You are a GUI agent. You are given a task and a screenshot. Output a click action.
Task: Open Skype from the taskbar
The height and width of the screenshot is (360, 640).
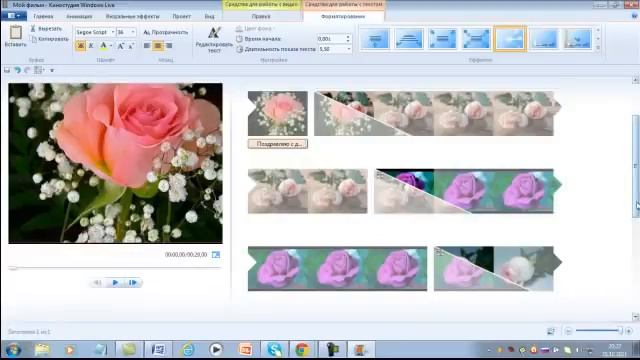tap(275, 349)
